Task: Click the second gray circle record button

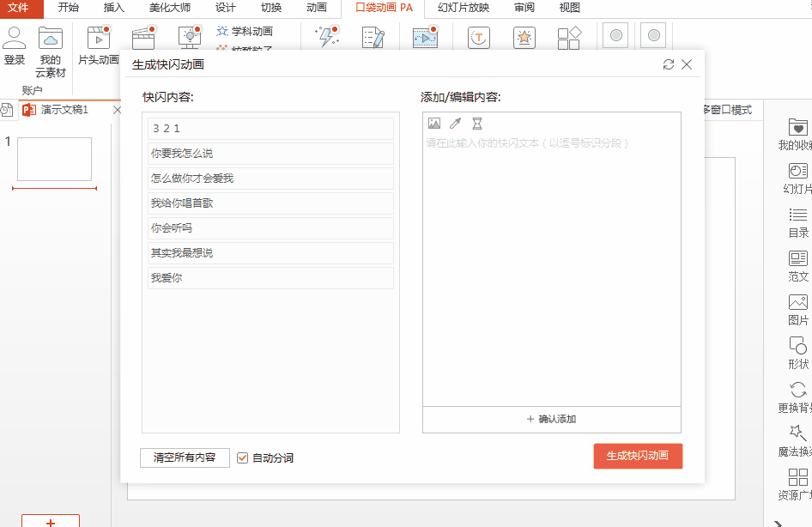Action: click(653, 35)
